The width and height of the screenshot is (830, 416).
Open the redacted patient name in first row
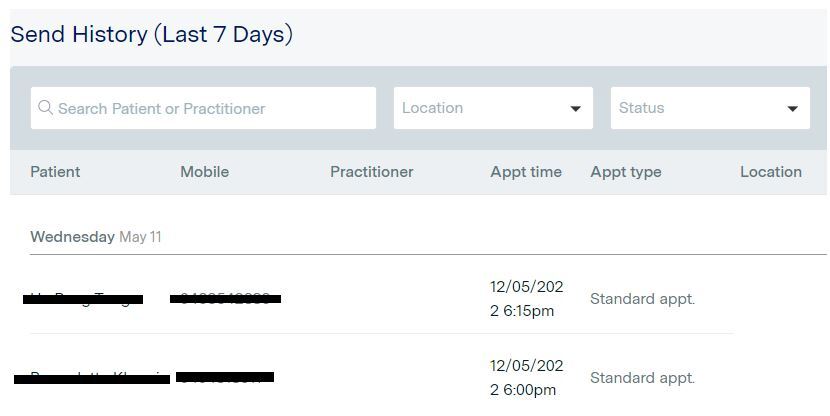click(x=83, y=298)
